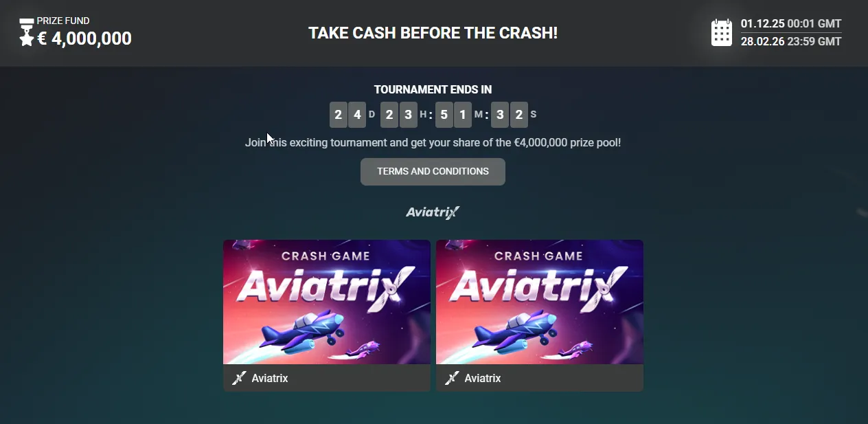
Task: Click the Aviatrix provider logo
Action: [x=433, y=212]
